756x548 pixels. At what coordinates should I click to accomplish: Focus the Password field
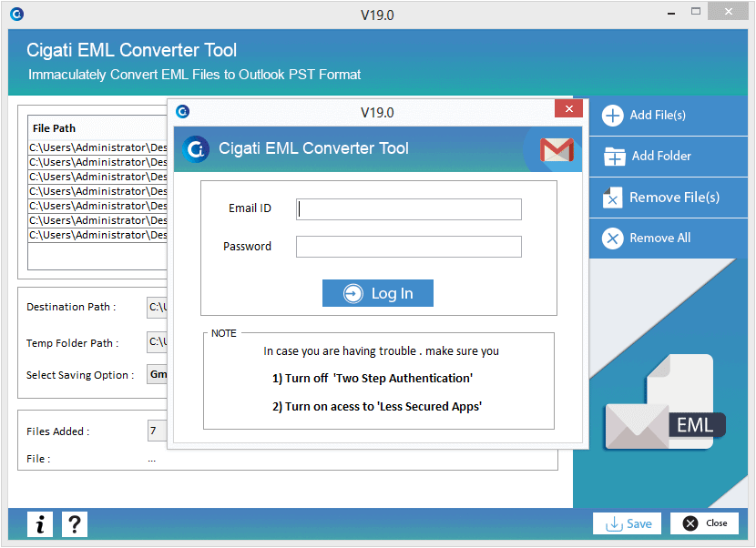[409, 247]
